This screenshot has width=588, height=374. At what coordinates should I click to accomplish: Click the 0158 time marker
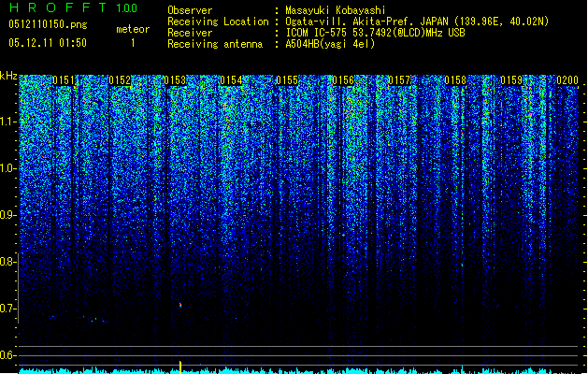(455, 80)
